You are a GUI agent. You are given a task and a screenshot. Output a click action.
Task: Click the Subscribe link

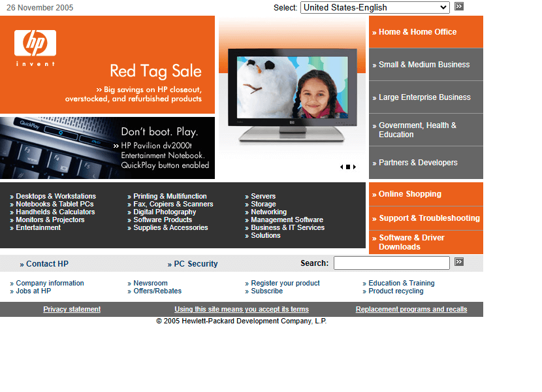click(x=266, y=291)
